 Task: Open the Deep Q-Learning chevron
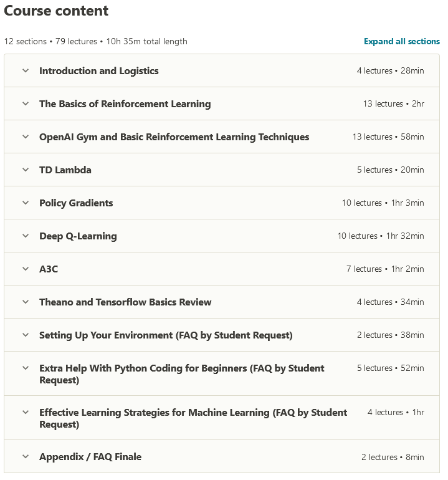pos(26,236)
